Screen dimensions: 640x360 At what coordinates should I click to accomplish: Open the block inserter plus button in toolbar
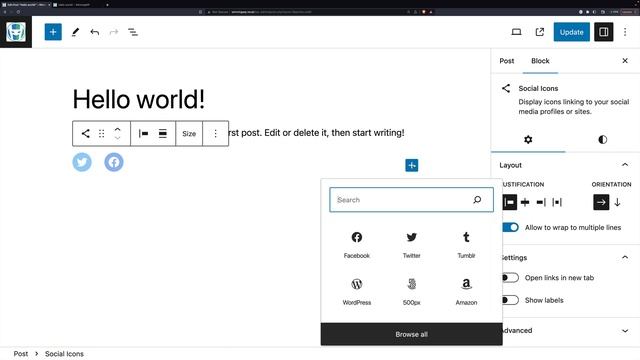[x=53, y=32]
